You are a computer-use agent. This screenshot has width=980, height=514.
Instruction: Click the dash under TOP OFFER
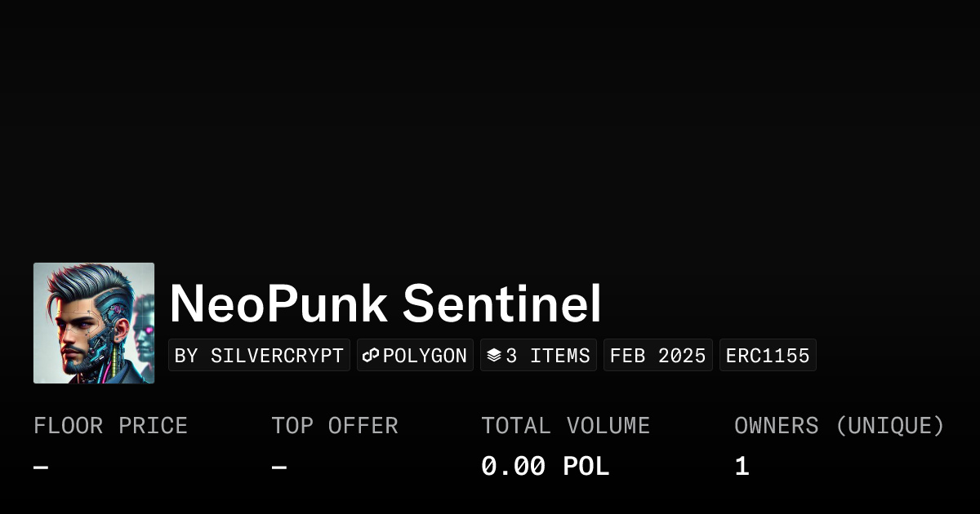point(278,465)
